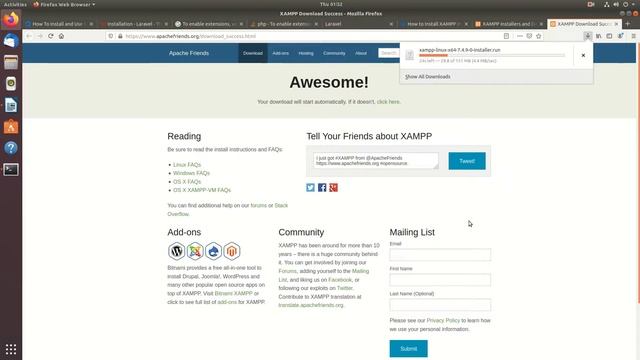Go back using the browser back arrow
Image resolution: width=640 pixels, height=360 pixels.
pyautogui.click(x=29, y=36)
